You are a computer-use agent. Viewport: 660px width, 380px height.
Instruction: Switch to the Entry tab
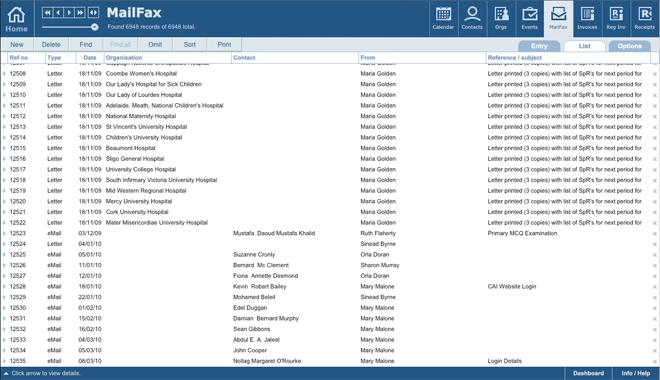point(539,46)
